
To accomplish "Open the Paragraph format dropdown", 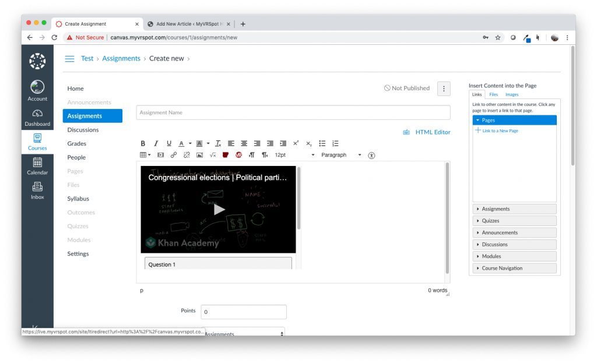I will [341, 156].
